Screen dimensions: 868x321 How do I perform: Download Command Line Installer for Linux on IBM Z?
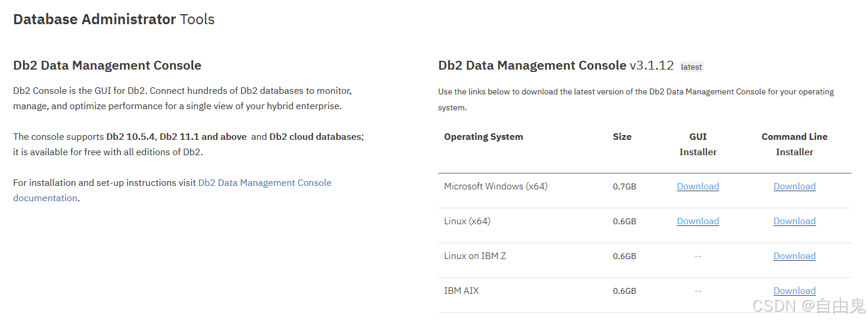[794, 256]
